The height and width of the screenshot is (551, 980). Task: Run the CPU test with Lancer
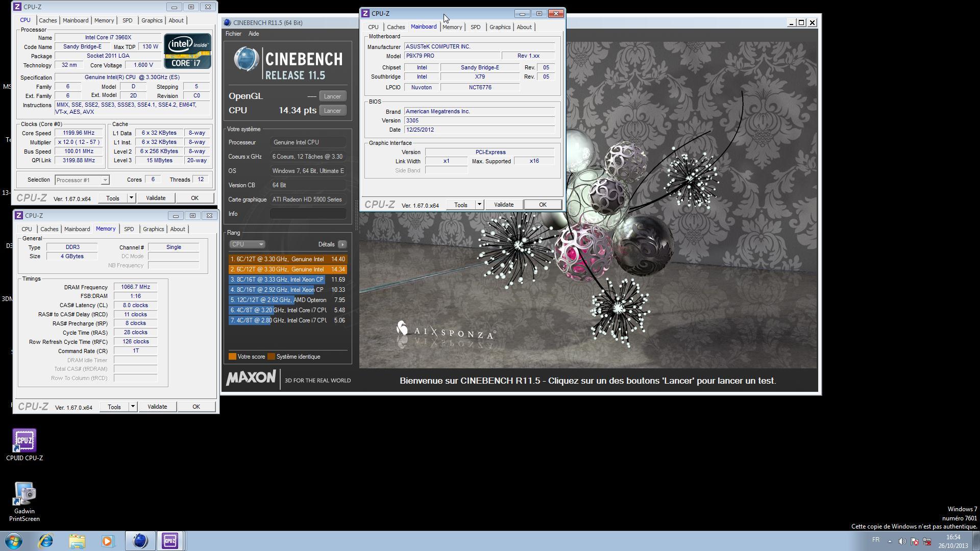[332, 111]
